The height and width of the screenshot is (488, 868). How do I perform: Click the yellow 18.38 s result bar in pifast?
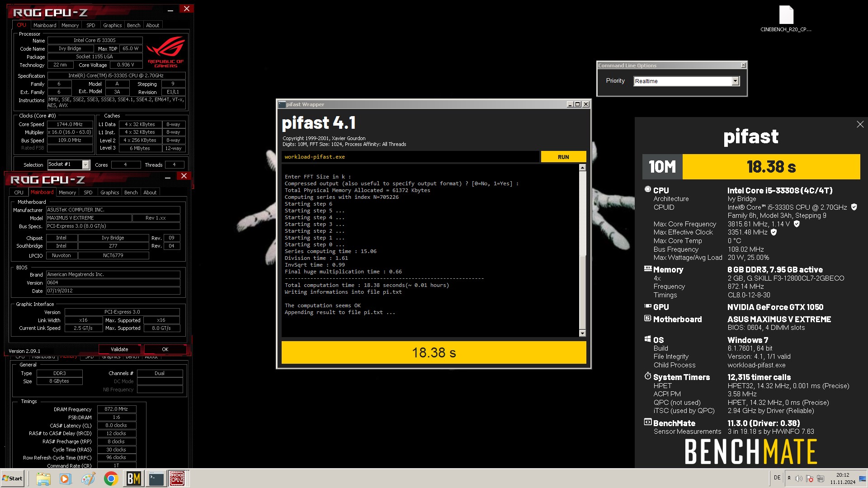(x=434, y=352)
